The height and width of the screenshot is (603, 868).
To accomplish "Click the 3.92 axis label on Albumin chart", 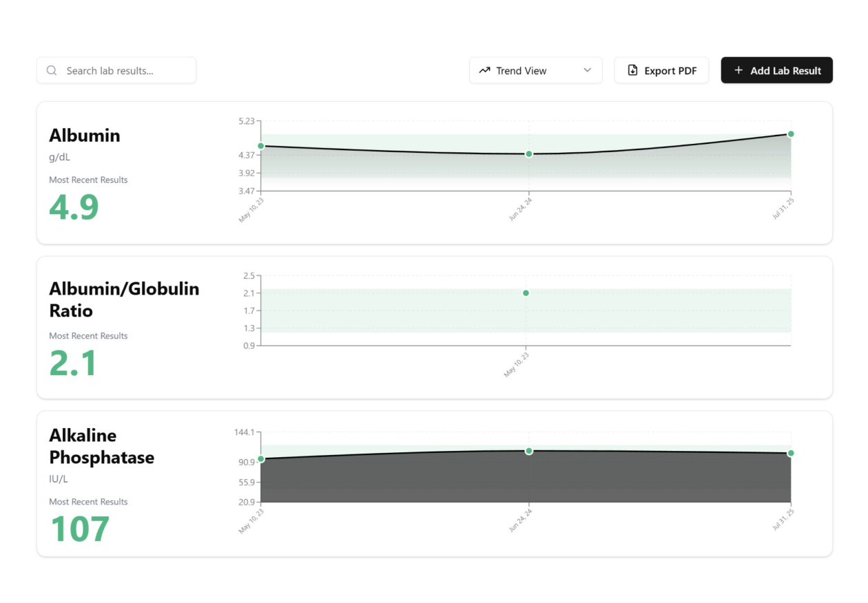I will (x=246, y=173).
